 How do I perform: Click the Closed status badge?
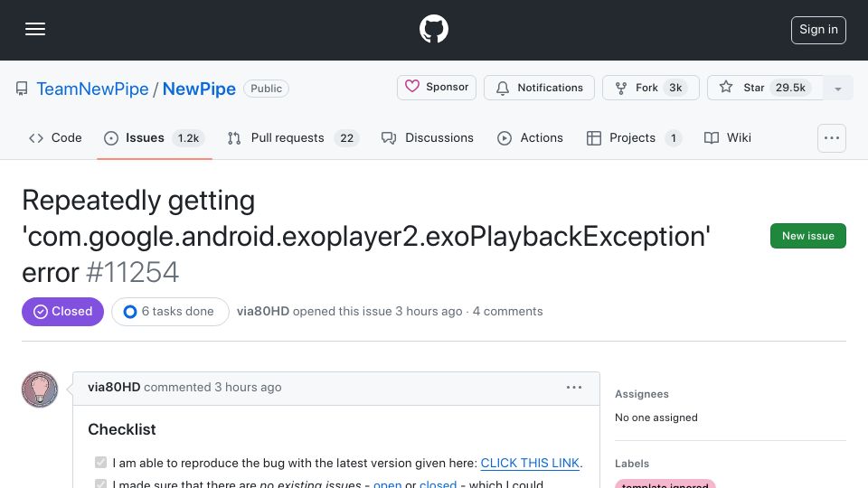[x=62, y=312]
